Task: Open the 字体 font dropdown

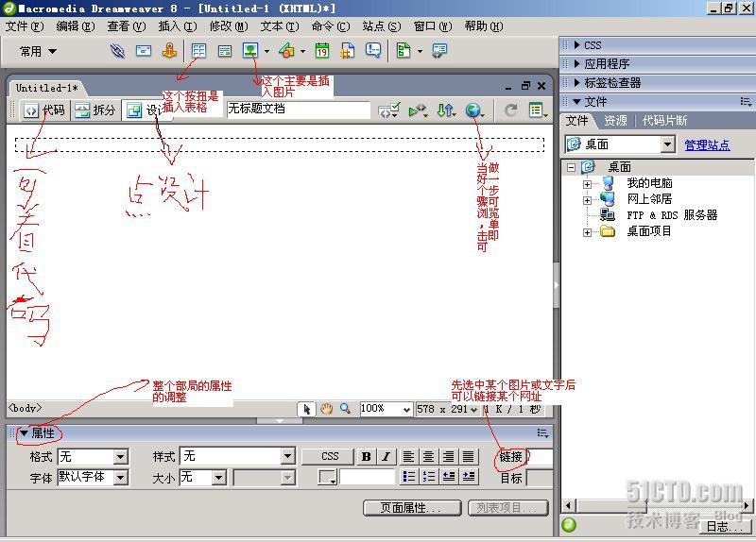Action: [x=121, y=478]
